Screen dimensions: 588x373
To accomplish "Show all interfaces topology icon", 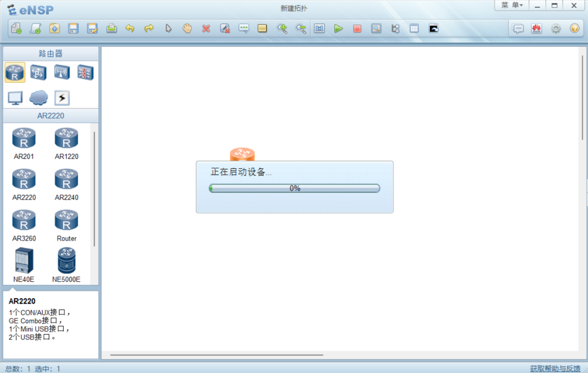I will [395, 28].
